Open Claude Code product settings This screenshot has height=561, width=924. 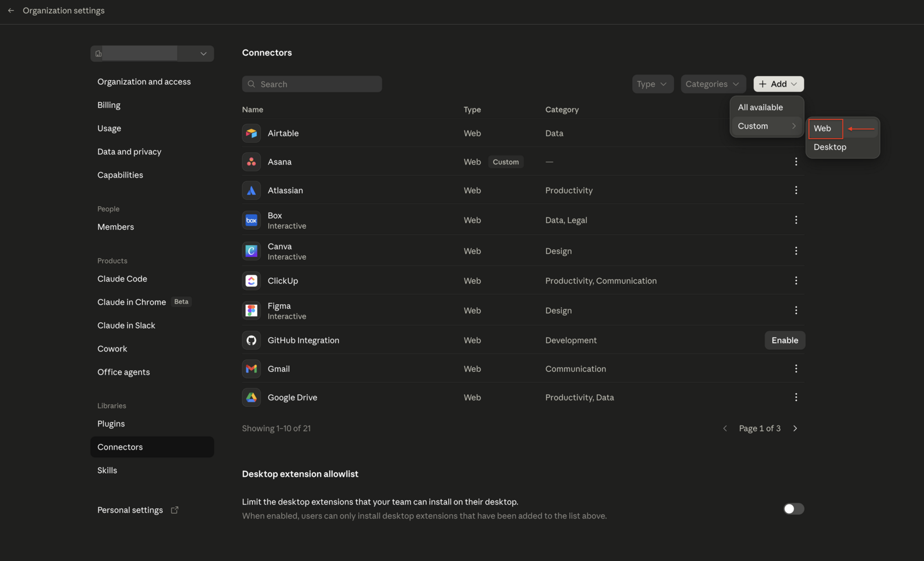coord(122,279)
